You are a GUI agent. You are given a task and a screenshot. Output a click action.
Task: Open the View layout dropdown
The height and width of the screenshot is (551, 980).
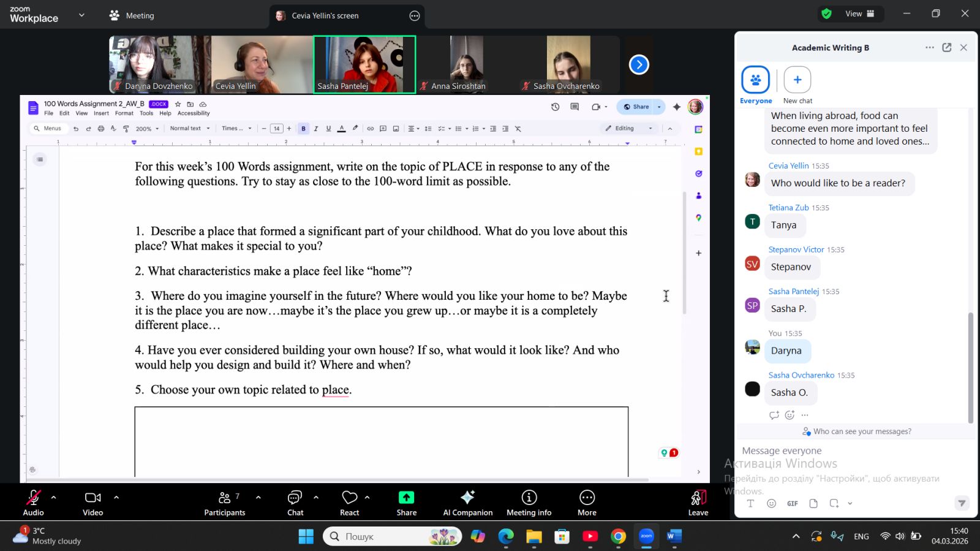tap(859, 14)
